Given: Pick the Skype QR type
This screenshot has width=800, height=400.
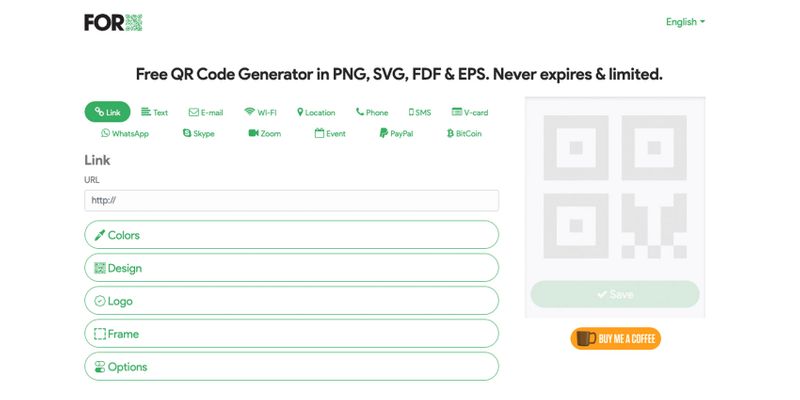Looking at the screenshot, I should [x=199, y=133].
